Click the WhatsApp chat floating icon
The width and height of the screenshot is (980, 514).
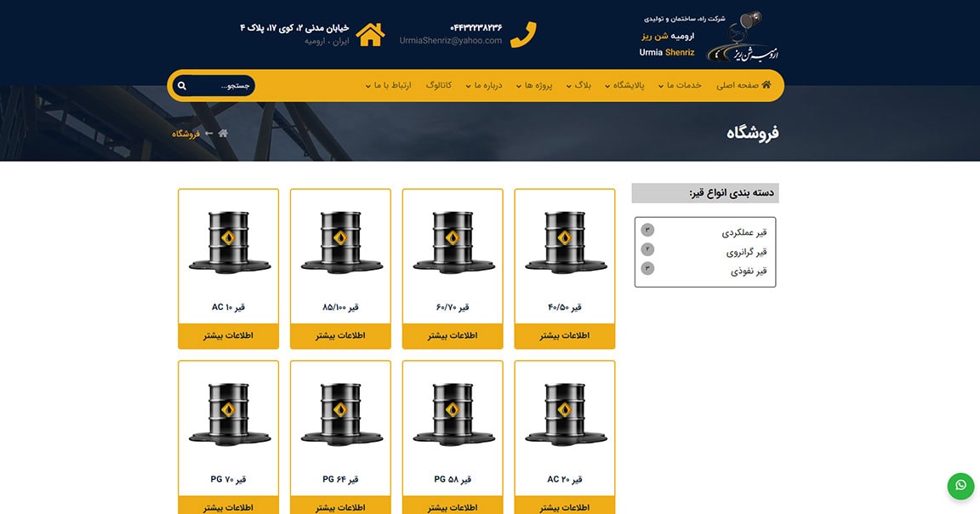click(x=960, y=485)
